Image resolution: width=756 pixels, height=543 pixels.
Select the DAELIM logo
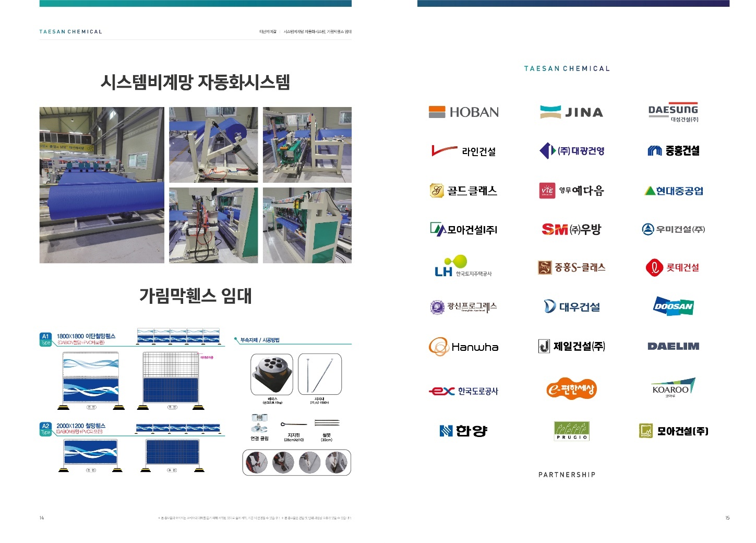674,346
